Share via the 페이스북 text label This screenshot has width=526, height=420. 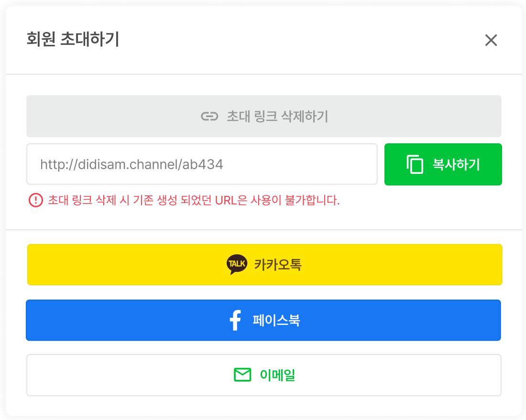(276, 320)
